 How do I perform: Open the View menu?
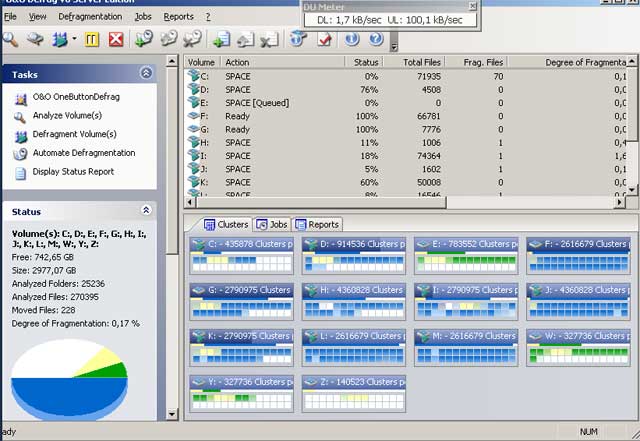click(x=38, y=17)
